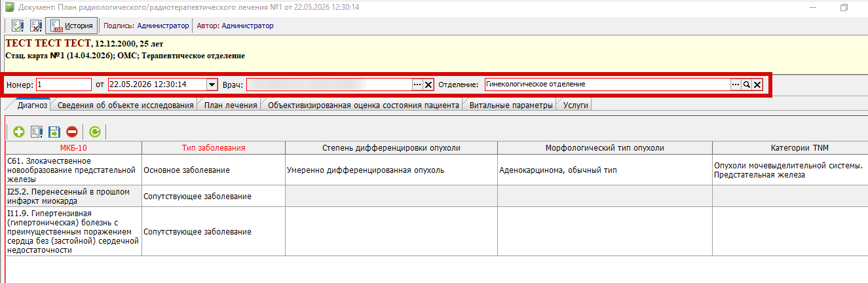Click the remove signature red-cross icon
868x283 pixels.
[35, 26]
